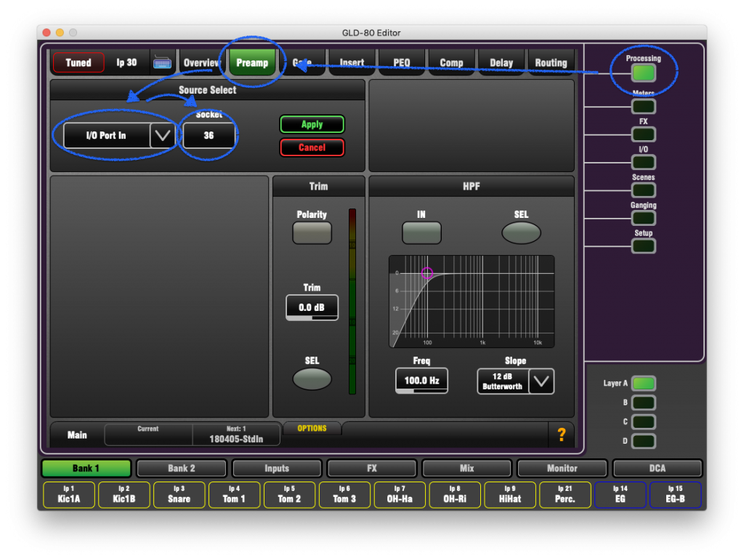The image size is (744, 560).
Task: Open the Overview tab
Action: [201, 62]
